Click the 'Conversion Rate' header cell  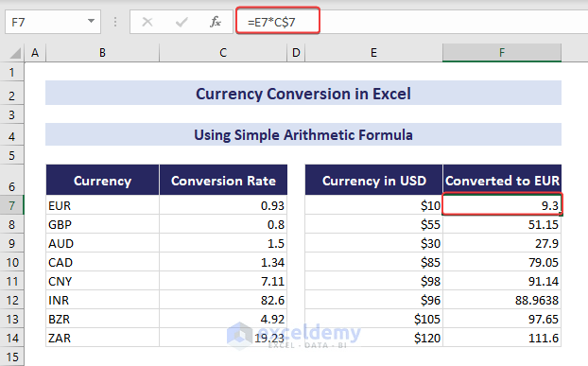[223, 180]
